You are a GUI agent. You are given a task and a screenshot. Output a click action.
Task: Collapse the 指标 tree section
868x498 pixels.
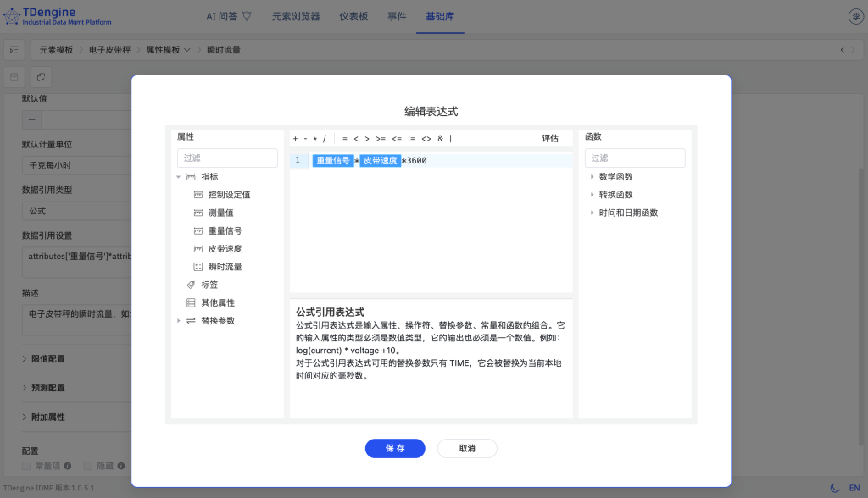pyautogui.click(x=178, y=176)
